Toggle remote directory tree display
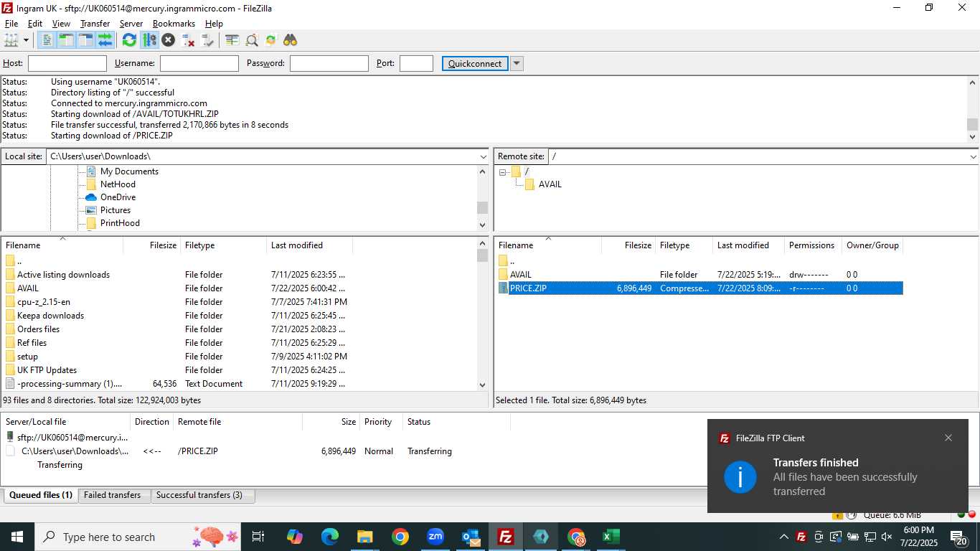The width and height of the screenshot is (980, 551). 86,40
